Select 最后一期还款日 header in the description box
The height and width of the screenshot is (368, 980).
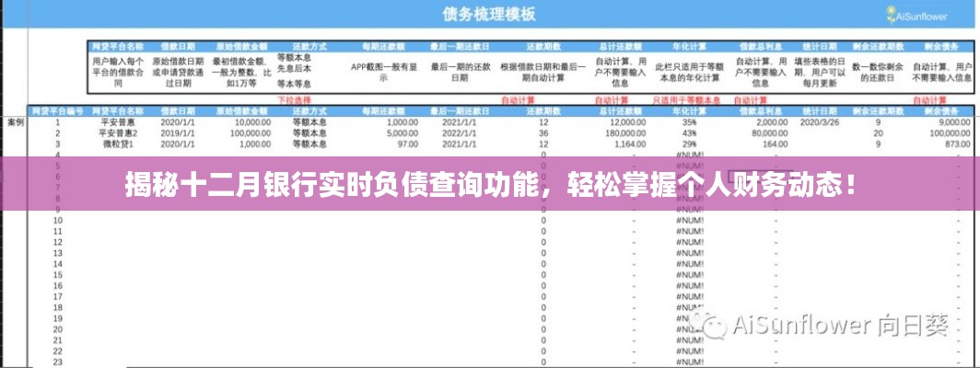pos(460,46)
